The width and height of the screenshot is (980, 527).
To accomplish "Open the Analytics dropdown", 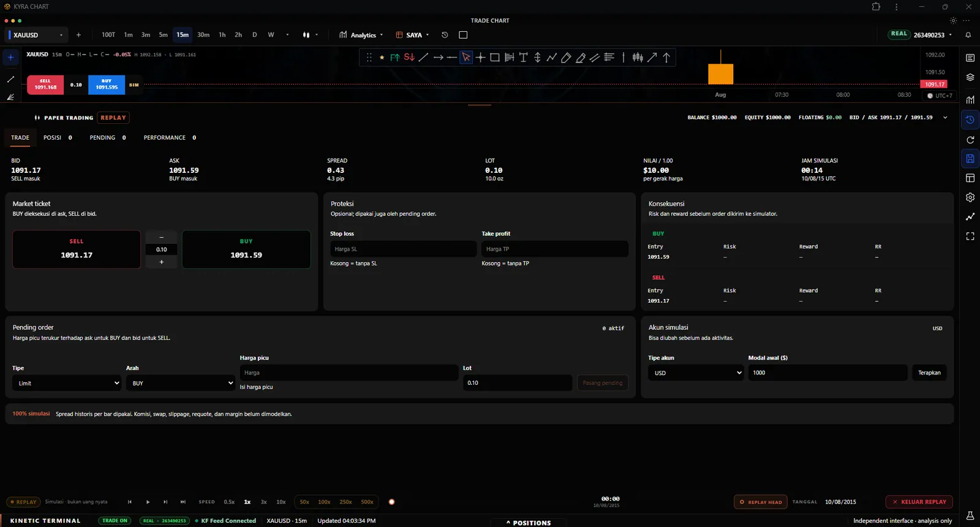I will pyautogui.click(x=361, y=35).
